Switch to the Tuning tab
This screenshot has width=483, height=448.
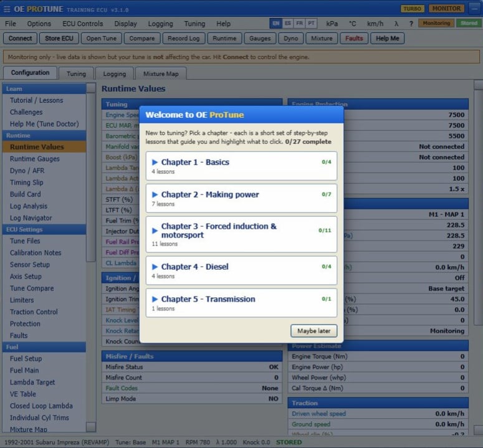pyautogui.click(x=76, y=74)
